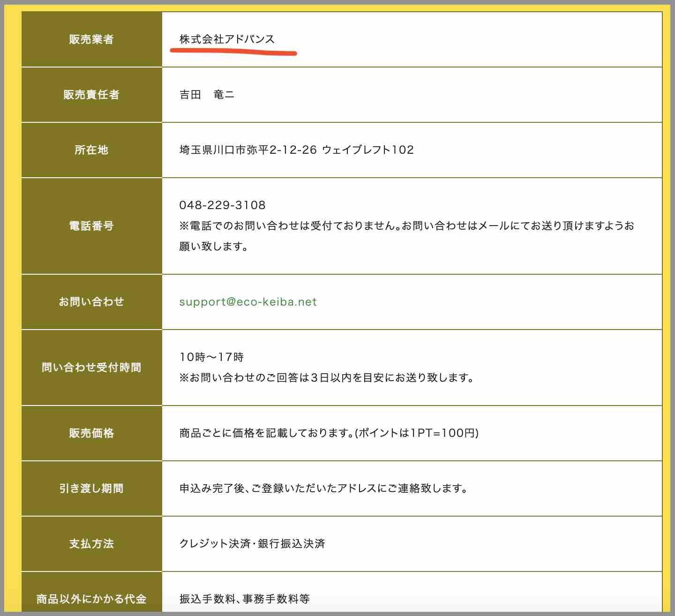This screenshot has width=675, height=616.
Task: Click the support@eco-keiba.net email link
Action: [x=248, y=302]
